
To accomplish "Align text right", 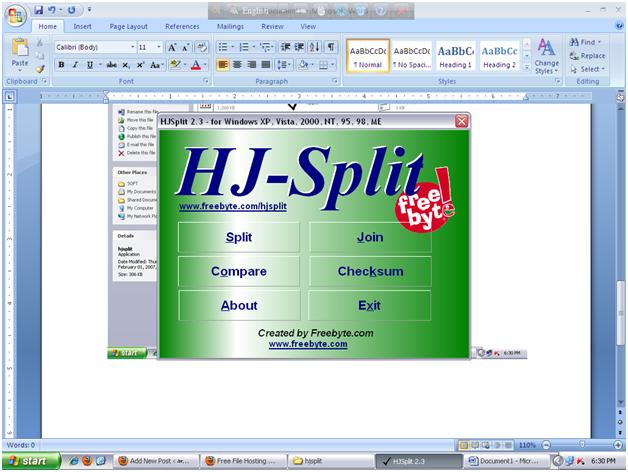I will (252, 65).
